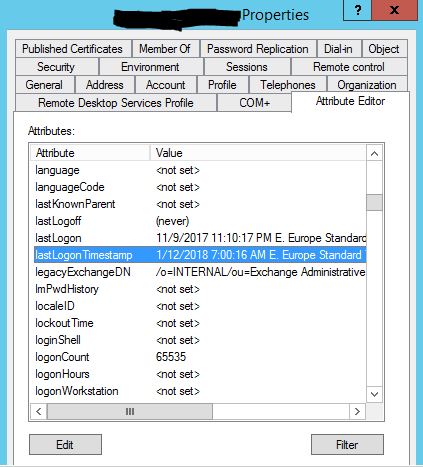Click the 1/12/2018 7:00:16 AM timestamp value

(261, 255)
